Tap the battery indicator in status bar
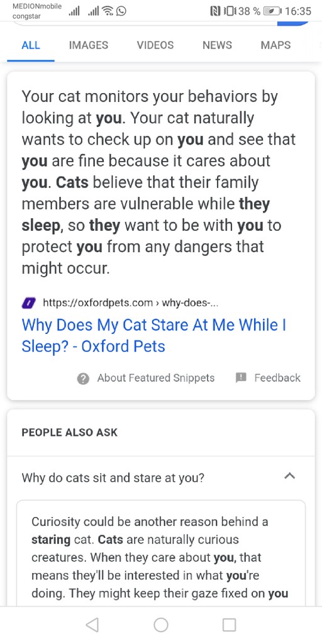This screenshot has width=322, height=644. (272, 11)
